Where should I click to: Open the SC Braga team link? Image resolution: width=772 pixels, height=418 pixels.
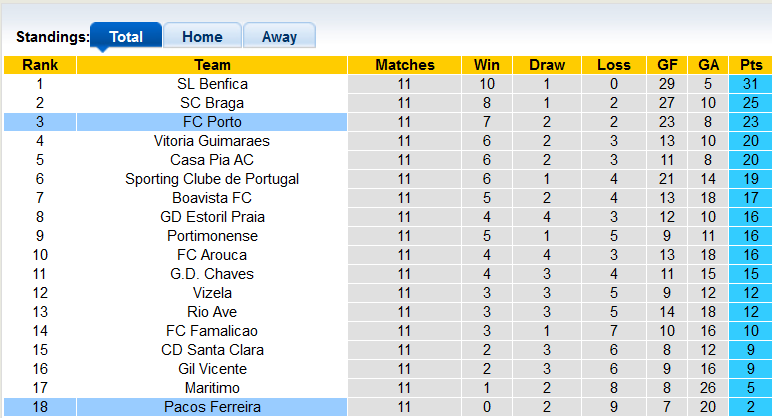(212, 103)
